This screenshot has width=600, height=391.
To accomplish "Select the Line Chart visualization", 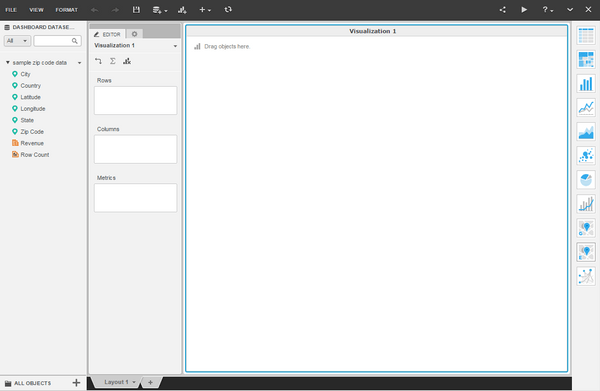I will [x=586, y=108].
